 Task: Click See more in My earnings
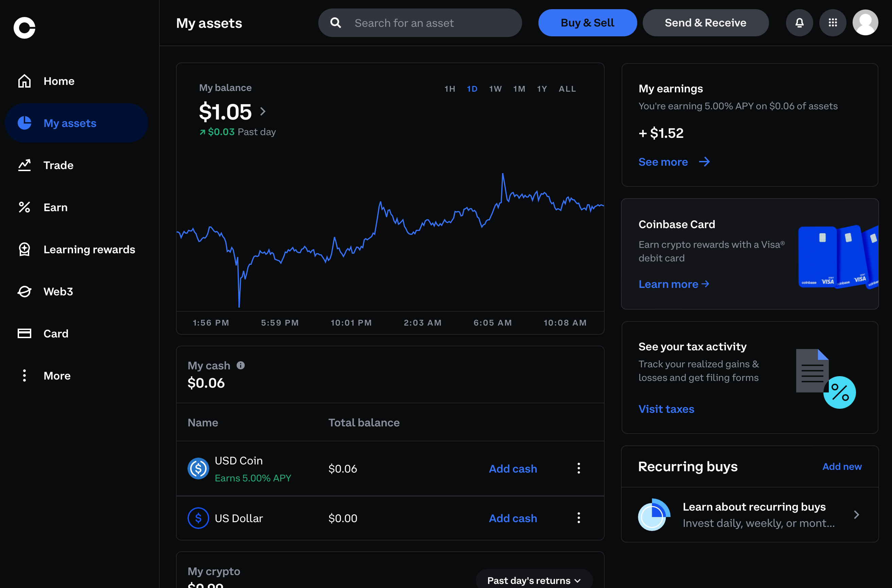663,162
